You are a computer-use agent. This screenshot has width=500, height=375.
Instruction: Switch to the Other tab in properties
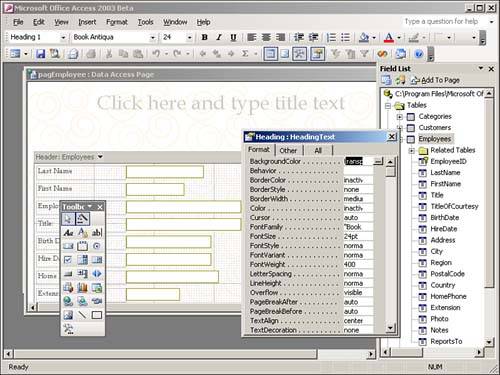pos(288,150)
